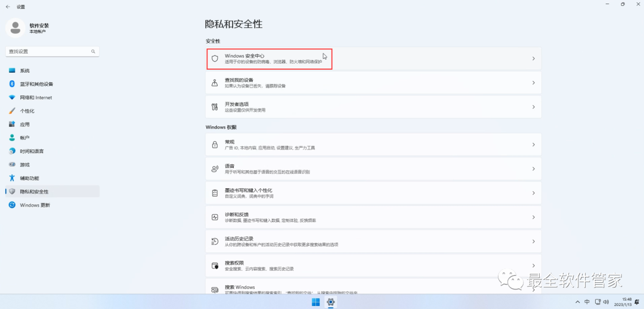The width and height of the screenshot is (644, 309).
Task: Click the 诊断和反馈 chart icon
Action: pos(215,217)
